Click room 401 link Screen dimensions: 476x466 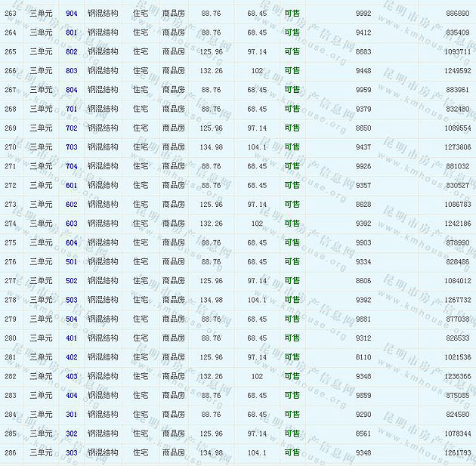point(71,338)
